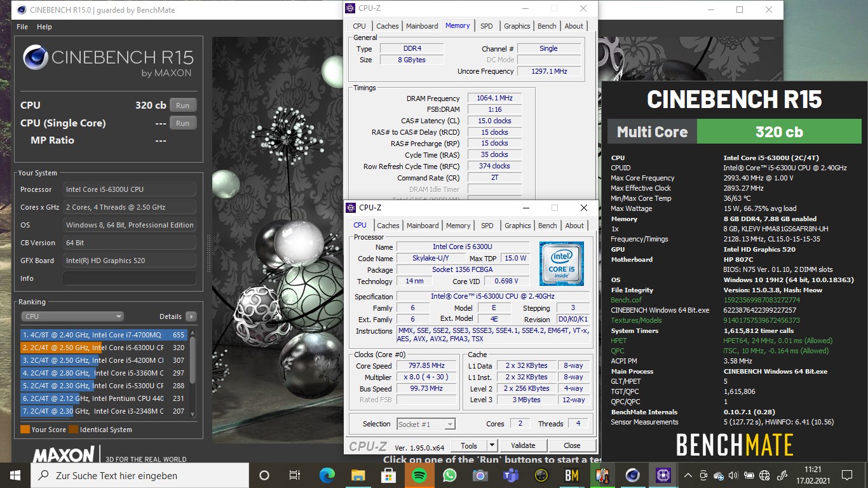
Task: Click the CPU-Z Tools button
Action: (x=469, y=445)
